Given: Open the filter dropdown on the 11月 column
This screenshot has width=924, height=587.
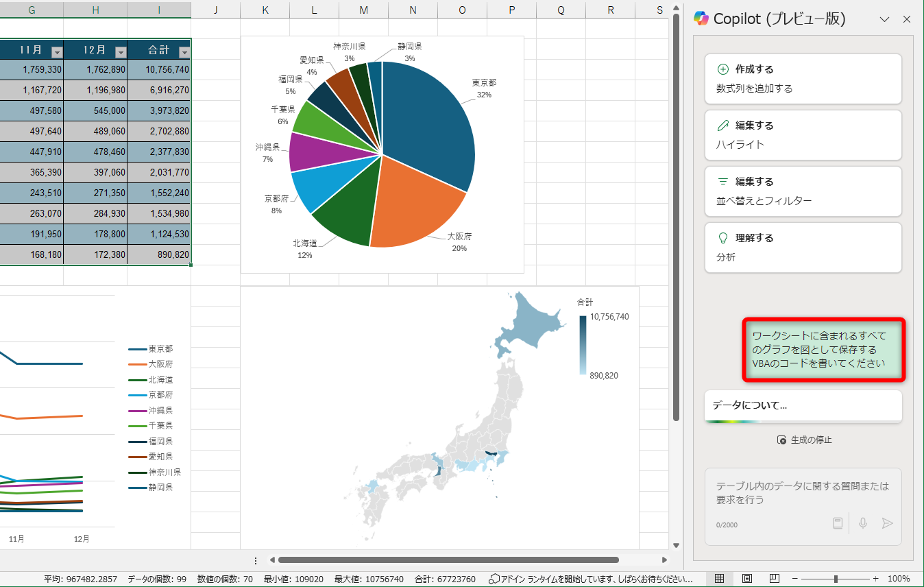Looking at the screenshot, I should pos(56,51).
